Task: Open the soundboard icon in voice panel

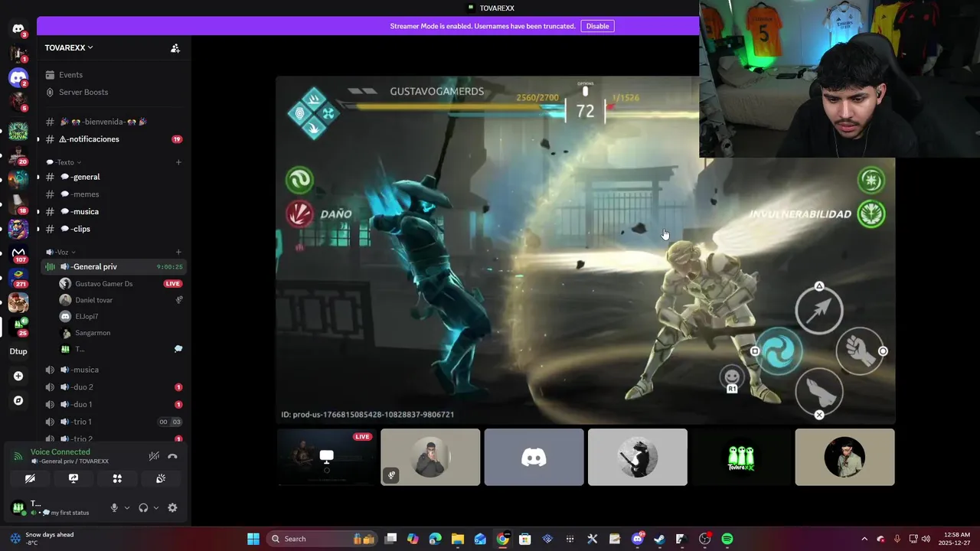Action: pos(161,478)
